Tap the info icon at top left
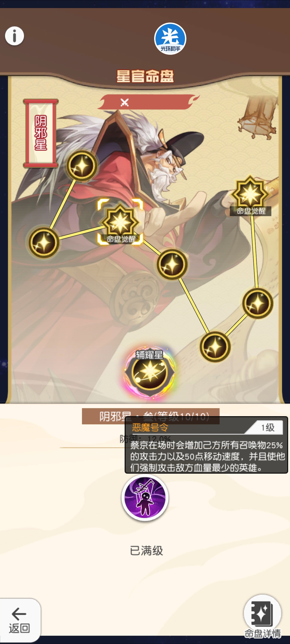This screenshot has height=644, width=290. [15, 36]
